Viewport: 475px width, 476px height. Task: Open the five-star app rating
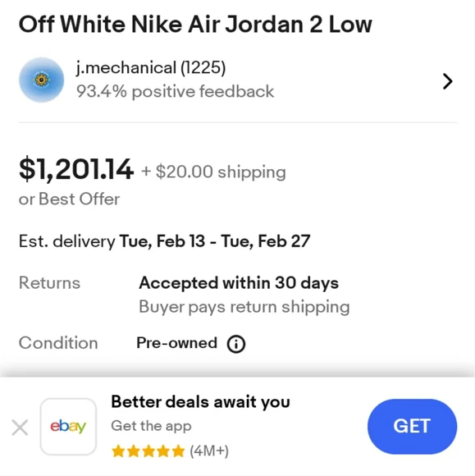[148, 451]
